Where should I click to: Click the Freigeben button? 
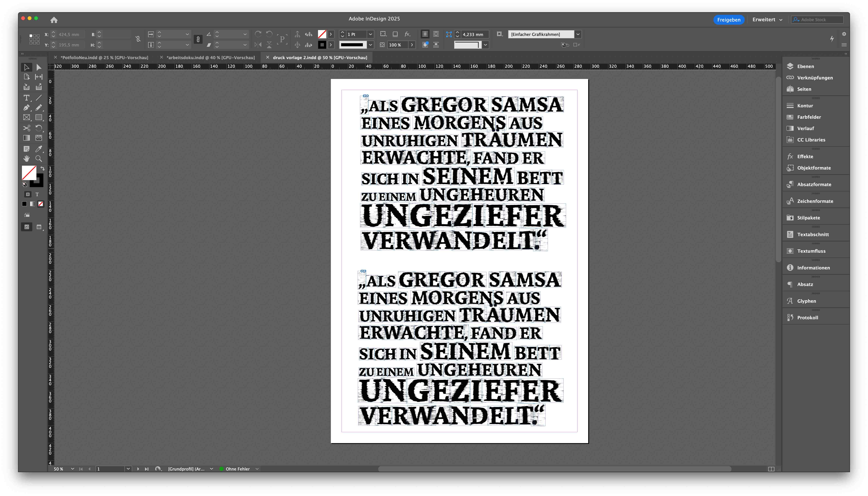pos(729,20)
